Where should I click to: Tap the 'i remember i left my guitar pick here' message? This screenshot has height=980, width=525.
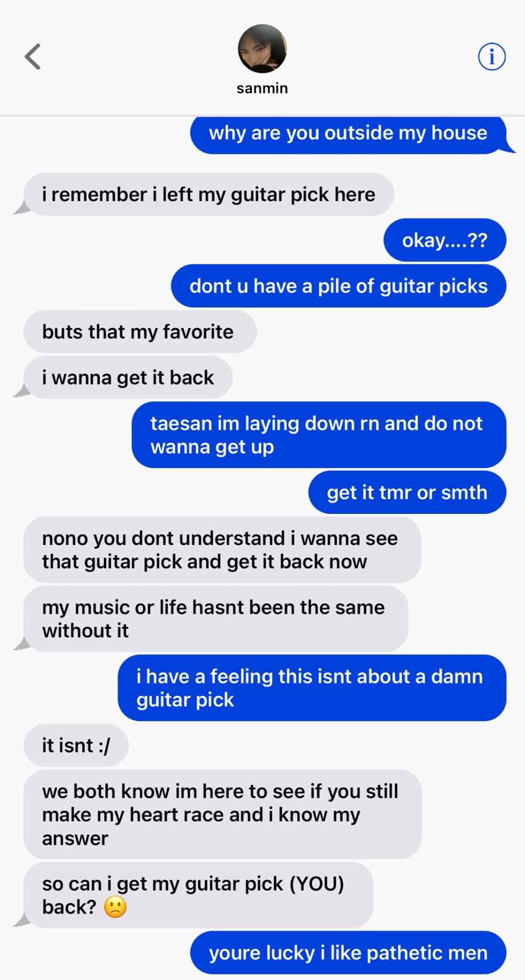[209, 194]
